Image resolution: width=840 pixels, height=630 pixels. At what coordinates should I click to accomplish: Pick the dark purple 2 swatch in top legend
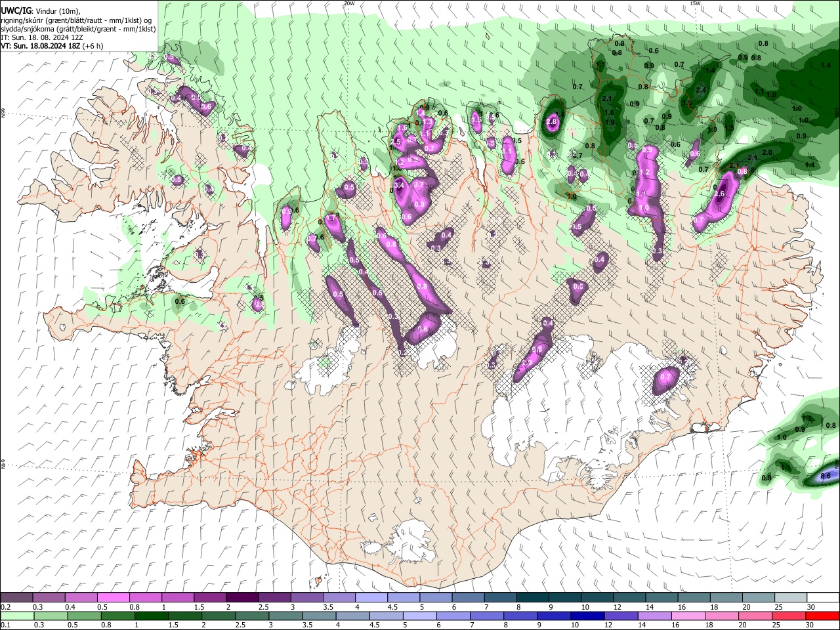coord(242,597)
